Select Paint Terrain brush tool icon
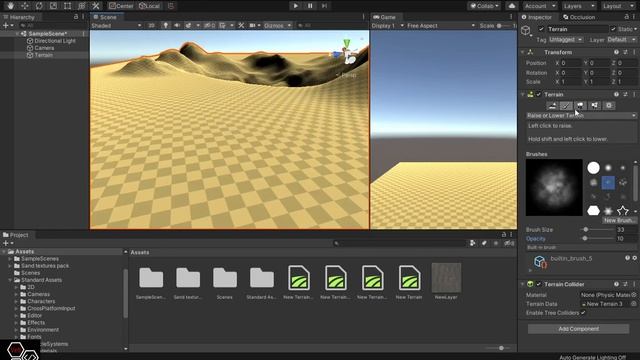This screenshot has width=640, height=360. (x=566, y=106)
